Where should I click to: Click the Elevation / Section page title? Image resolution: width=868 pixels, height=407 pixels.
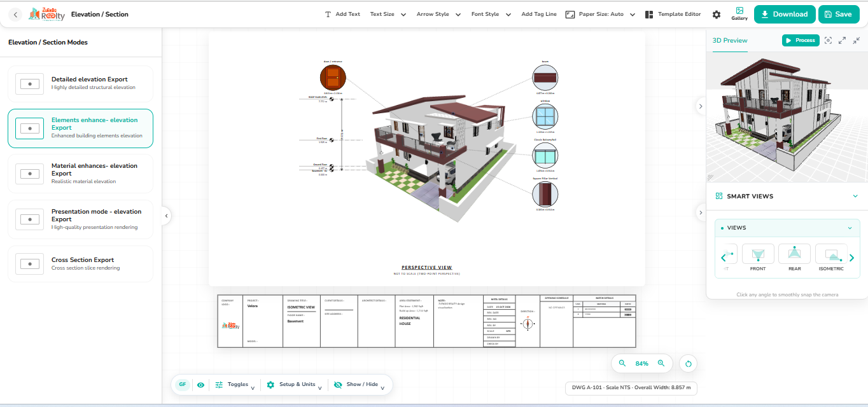[100, 14]
